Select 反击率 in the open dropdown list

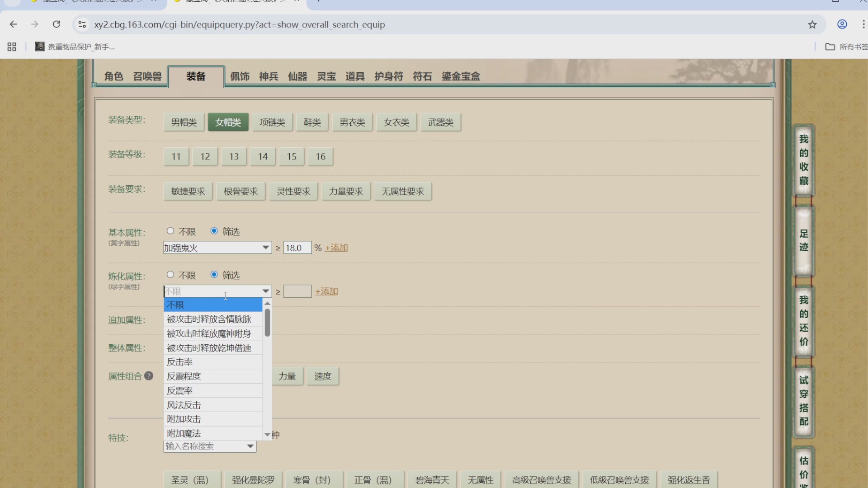point(179,361)
